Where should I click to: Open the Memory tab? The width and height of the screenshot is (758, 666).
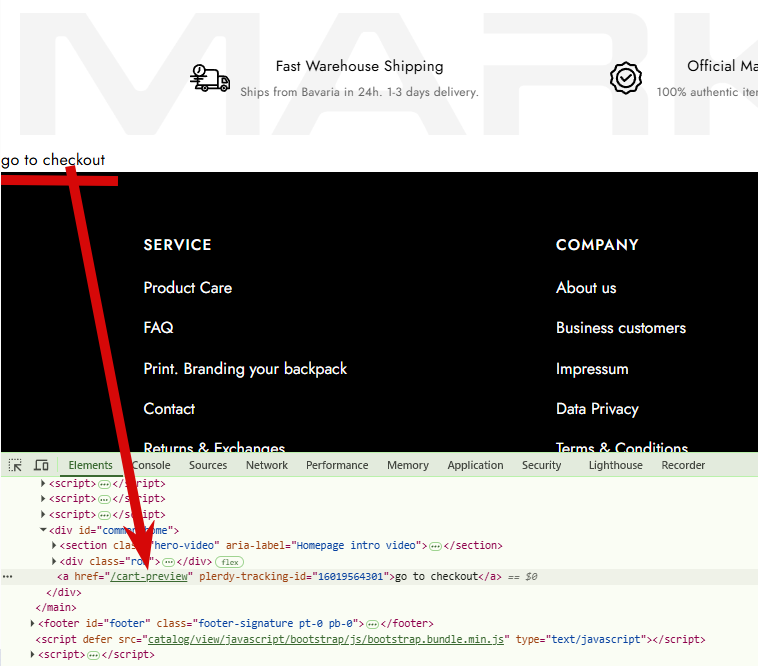coord(408,465)
